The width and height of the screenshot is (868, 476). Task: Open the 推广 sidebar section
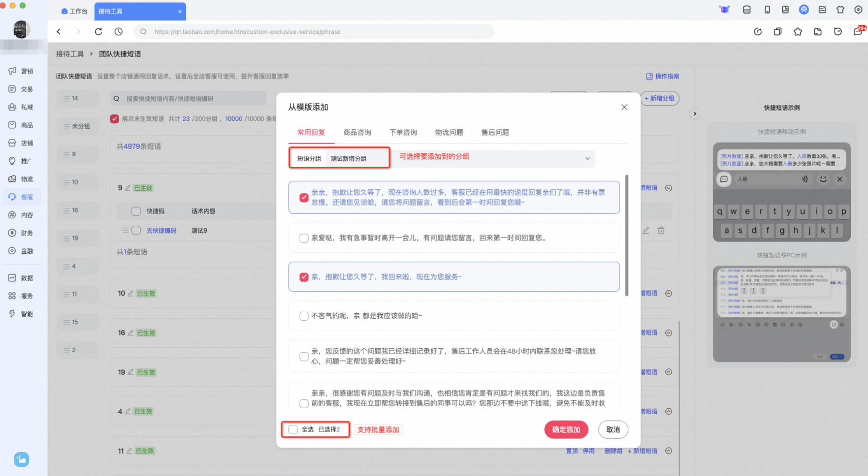[x=21, y=161]
